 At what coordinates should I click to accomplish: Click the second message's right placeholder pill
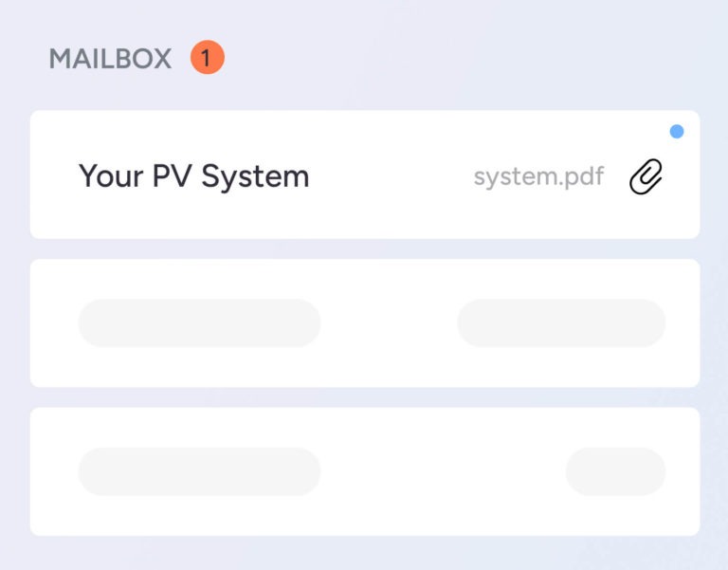pos(561,323)
